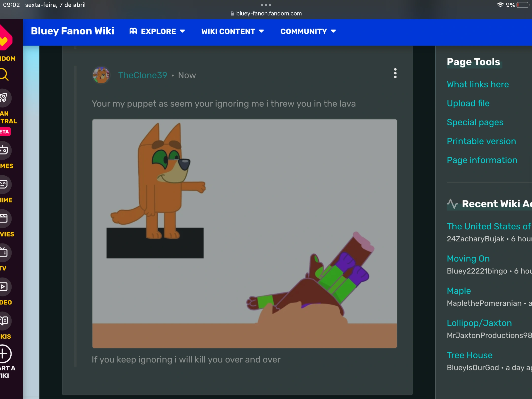This screenshot has width=532, height=399.
Task: Open the TV icon in sidebar
Action: click(x=4, y=252)
